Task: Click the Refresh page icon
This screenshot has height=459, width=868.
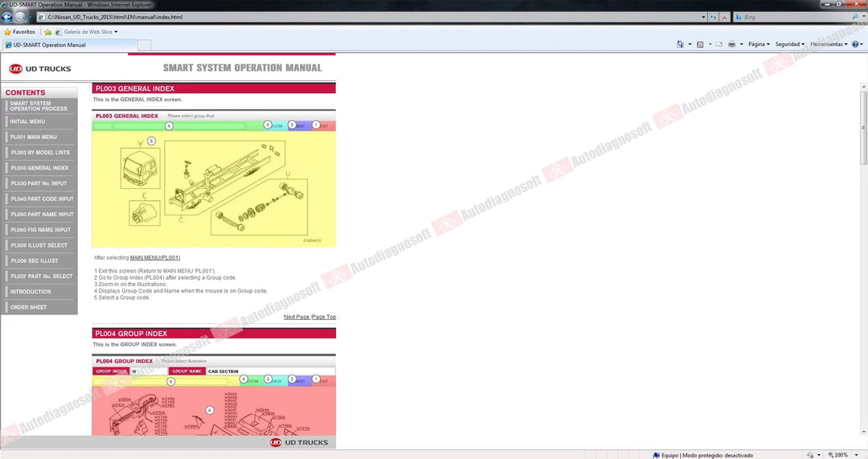Action: point(714,17)
